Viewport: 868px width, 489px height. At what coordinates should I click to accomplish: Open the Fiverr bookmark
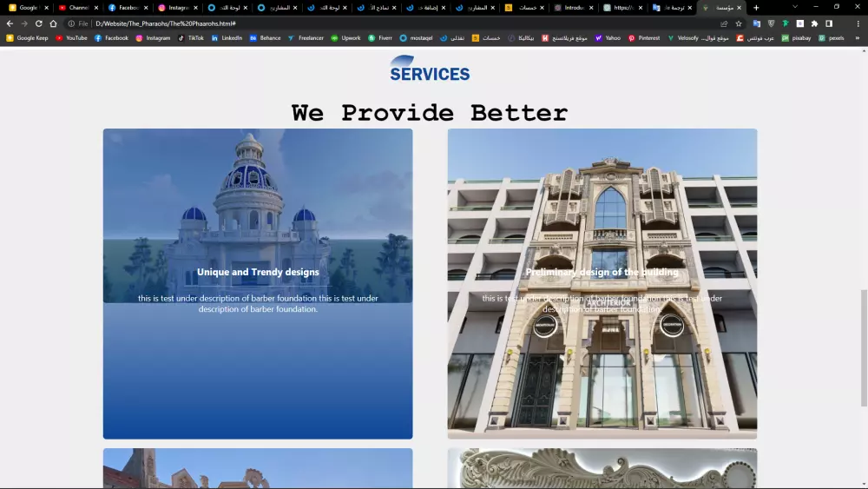(x=380, y=38)
